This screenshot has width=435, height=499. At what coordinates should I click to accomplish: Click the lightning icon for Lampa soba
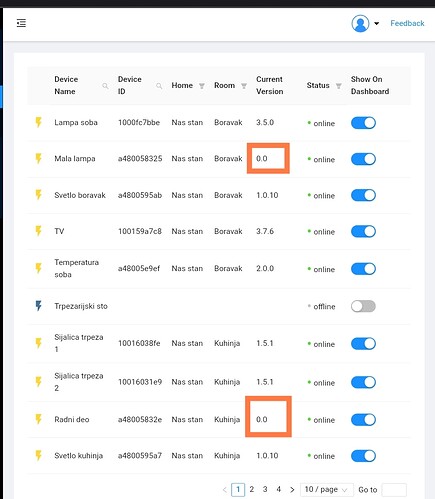tap(39, 122)
